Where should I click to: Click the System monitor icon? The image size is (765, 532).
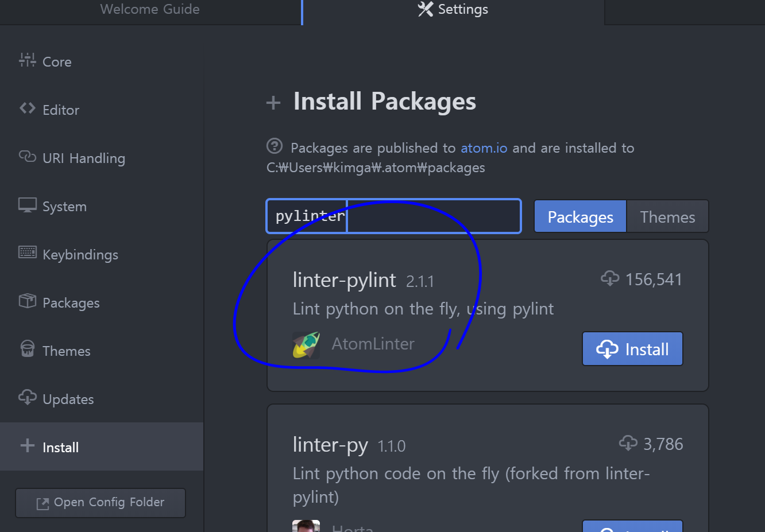(27, 205)
